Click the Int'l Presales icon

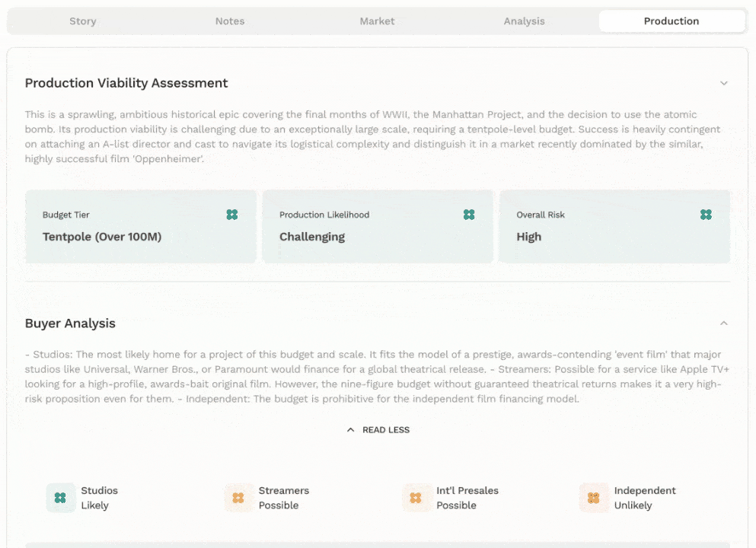click(416, 498)
